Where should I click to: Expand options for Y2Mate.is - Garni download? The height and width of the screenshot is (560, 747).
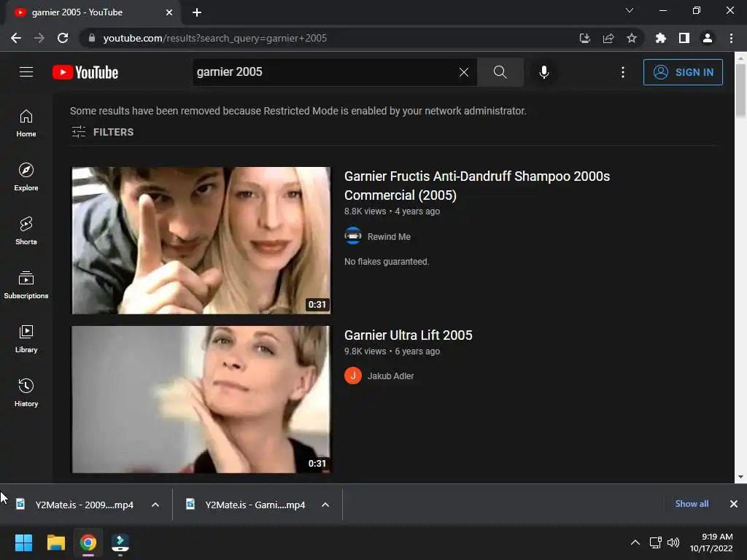tap(325, 505)
